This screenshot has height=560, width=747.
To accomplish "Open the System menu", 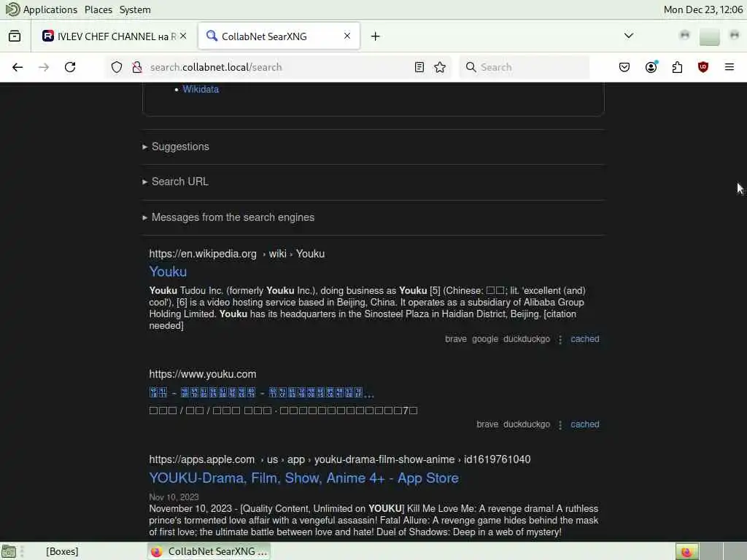I will [135, 9].
